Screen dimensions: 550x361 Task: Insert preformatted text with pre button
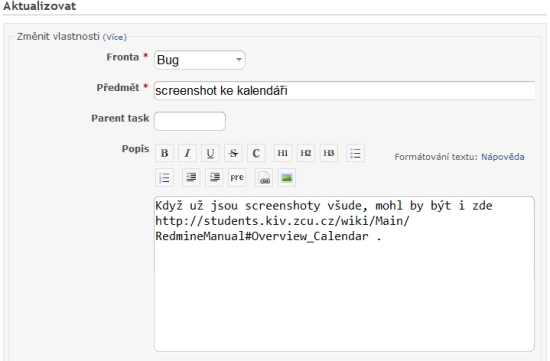pos(237,178)
